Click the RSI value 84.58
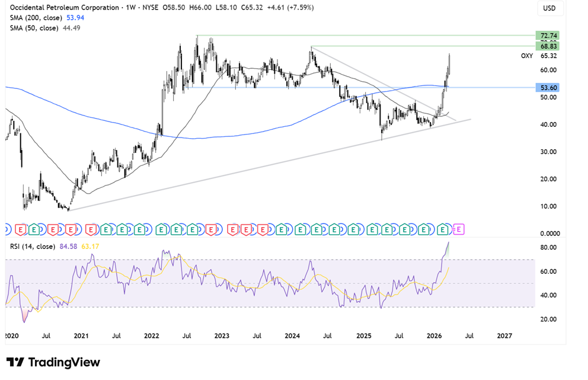This screenshot has height=380, width=588. click(68, 247)
